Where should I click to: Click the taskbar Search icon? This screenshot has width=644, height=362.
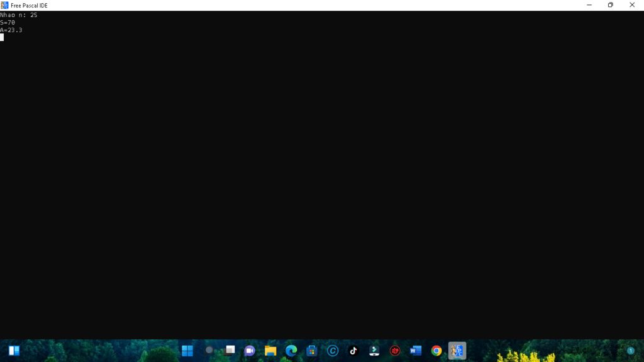coord(209,351)
